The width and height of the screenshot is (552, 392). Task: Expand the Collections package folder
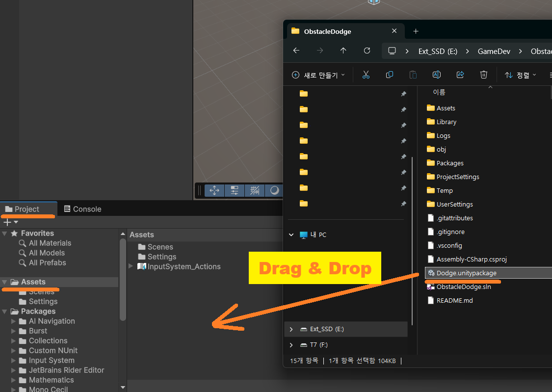coord(13,341)
